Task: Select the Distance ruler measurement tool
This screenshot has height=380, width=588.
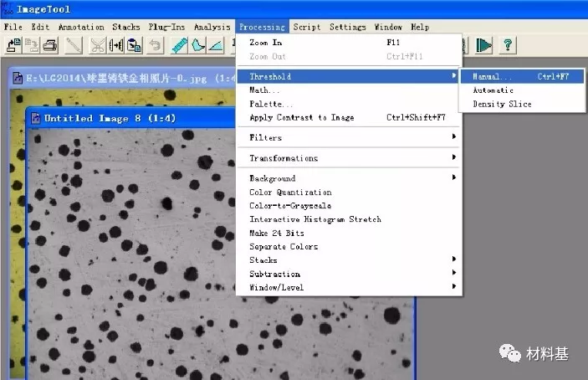Action: 179,45
